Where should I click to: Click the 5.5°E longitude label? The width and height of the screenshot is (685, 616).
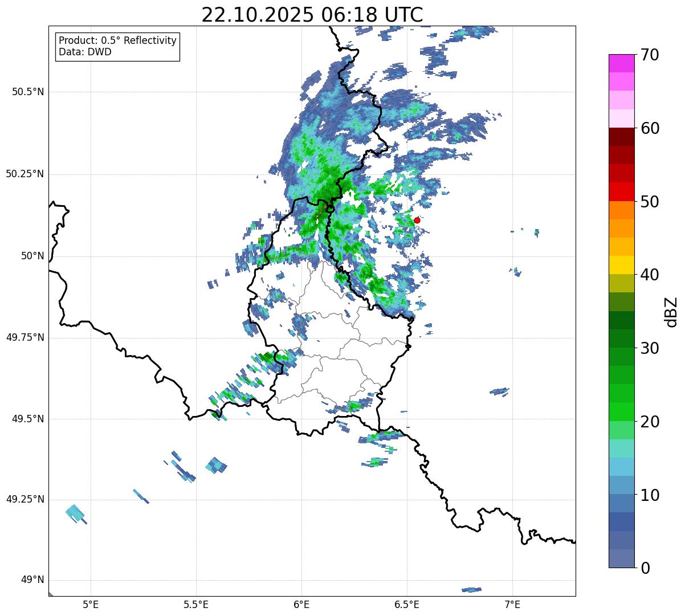click(x=196, y=605)
